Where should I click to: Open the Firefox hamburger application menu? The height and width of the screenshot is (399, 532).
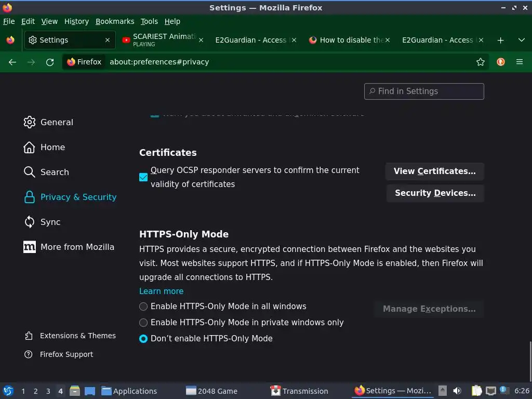(x=520, y=62)
